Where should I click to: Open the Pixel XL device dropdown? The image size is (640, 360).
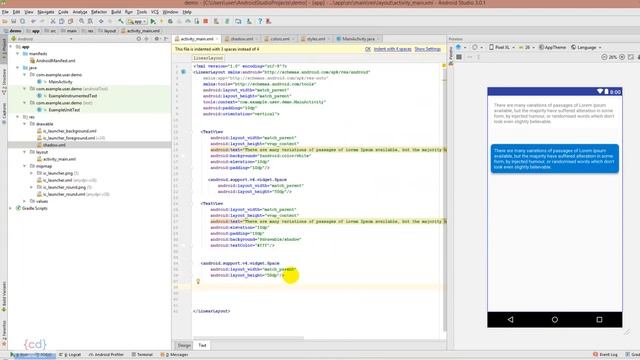[501, 47]
